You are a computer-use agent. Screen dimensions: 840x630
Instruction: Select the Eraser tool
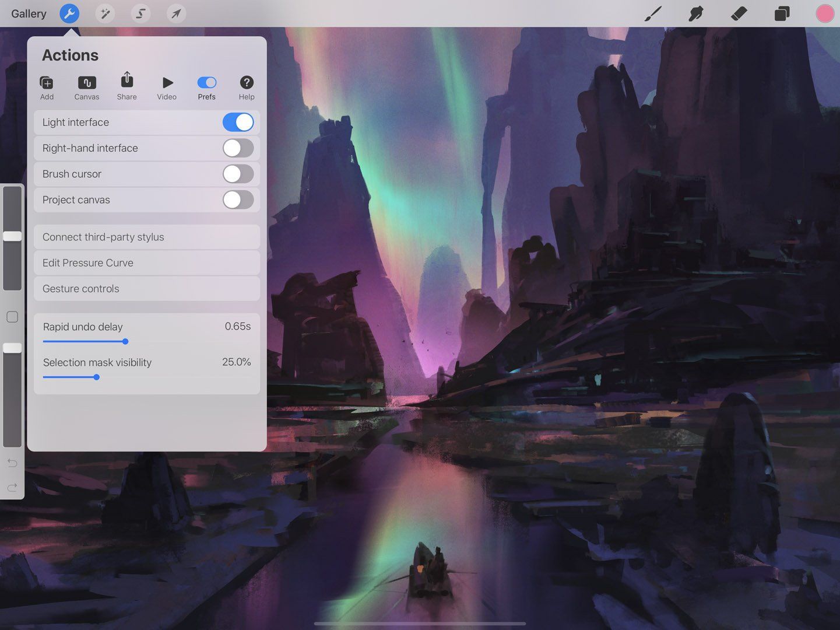tap(738, 13)
